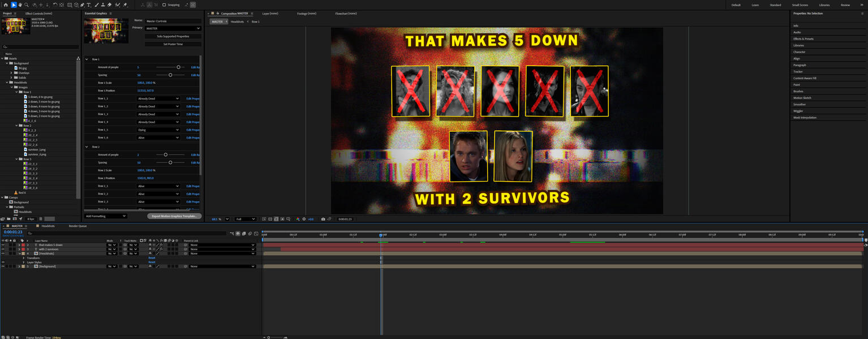Switch to the Small Screen workspace
868x339 pixels.
pyautogui.click(x=800, y=5)
